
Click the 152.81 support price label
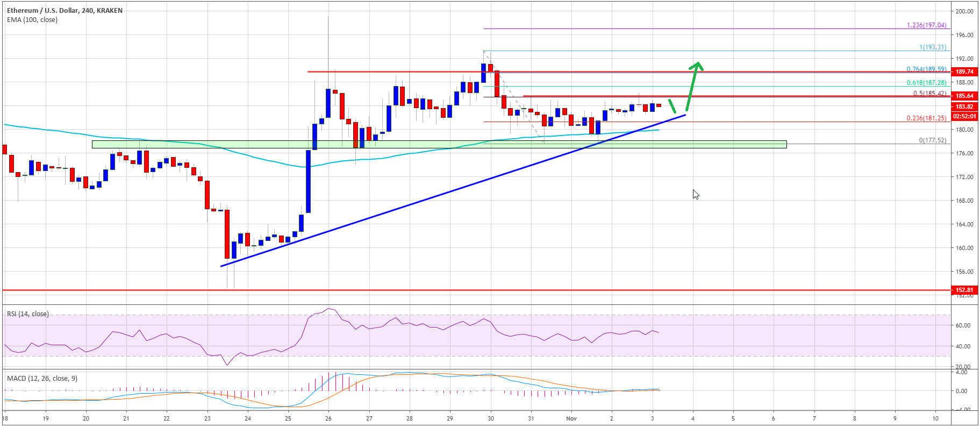click(x=964, y=290)
